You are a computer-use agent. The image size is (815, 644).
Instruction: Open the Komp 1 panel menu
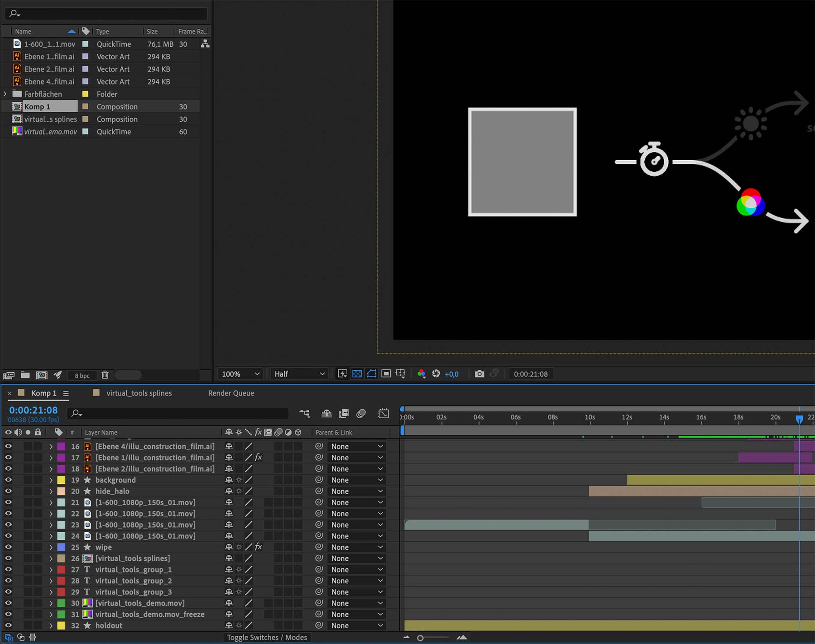[x=66, y=393]
